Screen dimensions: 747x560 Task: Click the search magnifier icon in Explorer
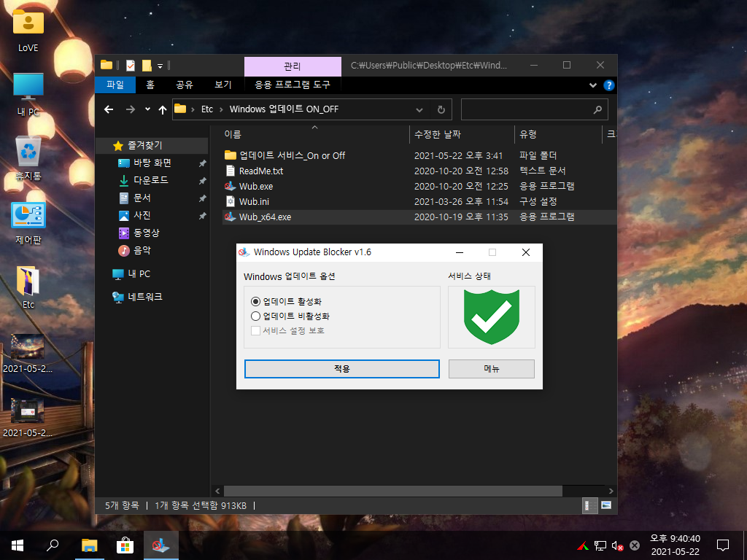[597, 110]
